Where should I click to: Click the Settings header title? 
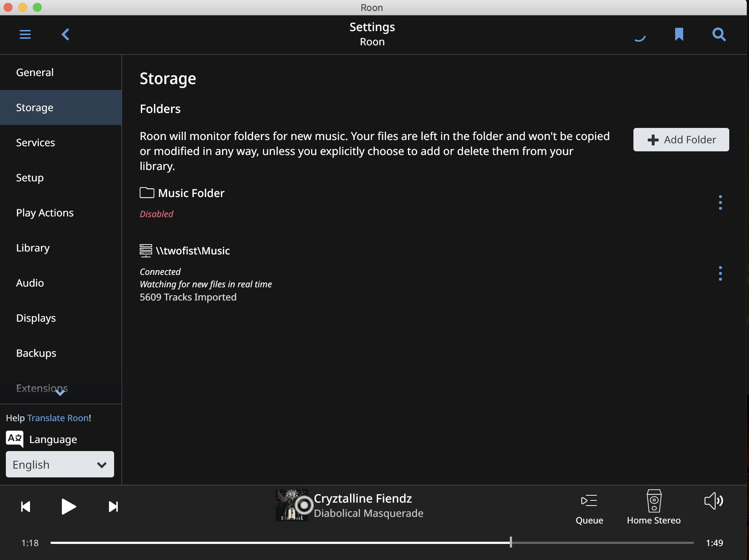[372, 27]
